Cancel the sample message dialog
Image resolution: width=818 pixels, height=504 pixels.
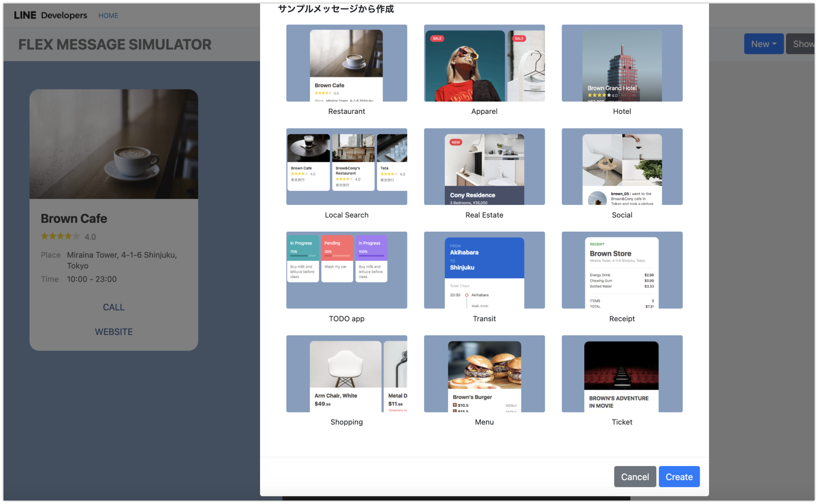point(635,476)
